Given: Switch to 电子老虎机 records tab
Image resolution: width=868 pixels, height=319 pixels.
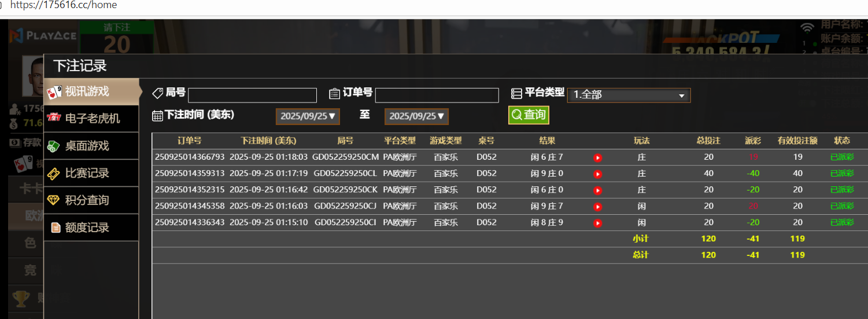Looking at the screenshot, I should click(x=91, y=119).
